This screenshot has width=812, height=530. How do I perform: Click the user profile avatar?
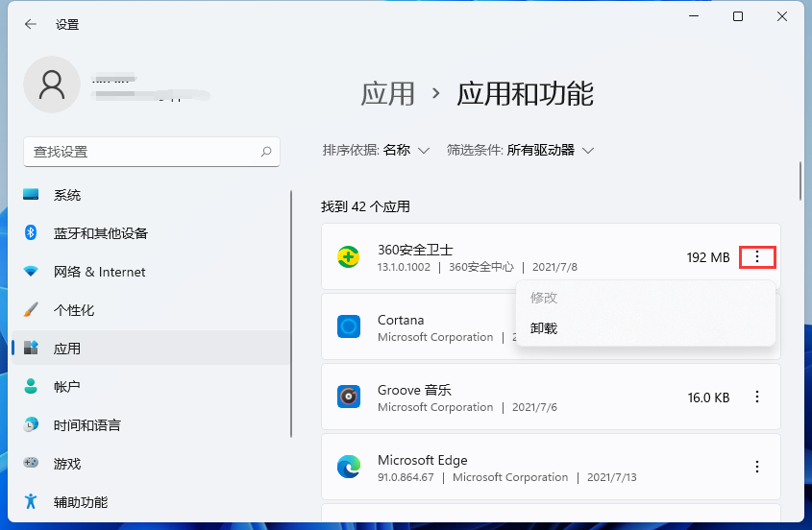(52, 84)
